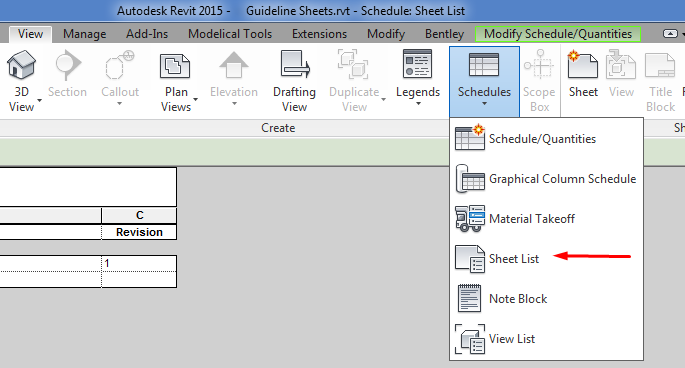The height and width of the screenshot is (368, 685).
Task: Open the Elevation dropdown arrow
Action: coord(234,104)
